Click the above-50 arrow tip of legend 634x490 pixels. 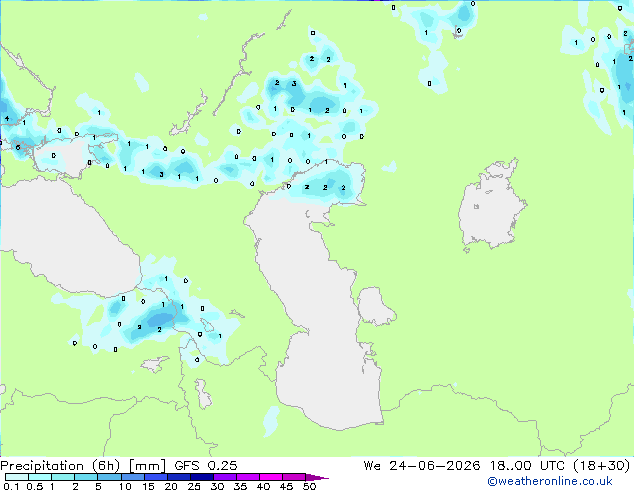pos(317,477)
